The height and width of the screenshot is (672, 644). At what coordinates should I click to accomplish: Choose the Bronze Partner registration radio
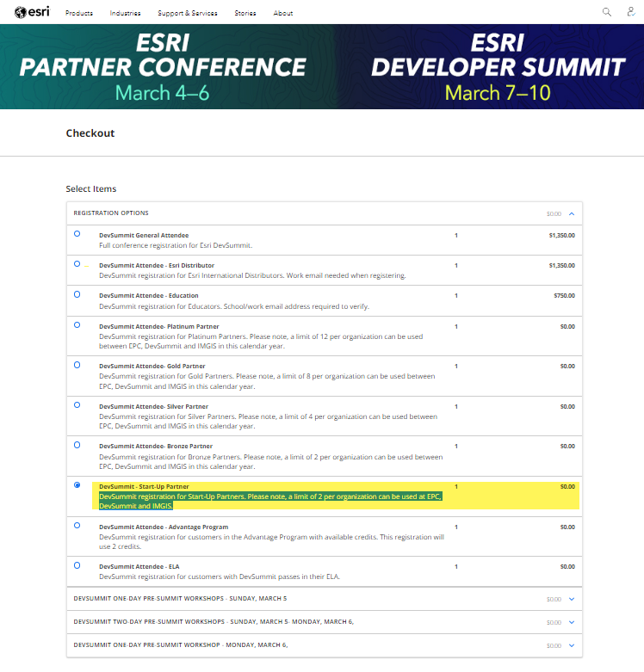(77, 445)
